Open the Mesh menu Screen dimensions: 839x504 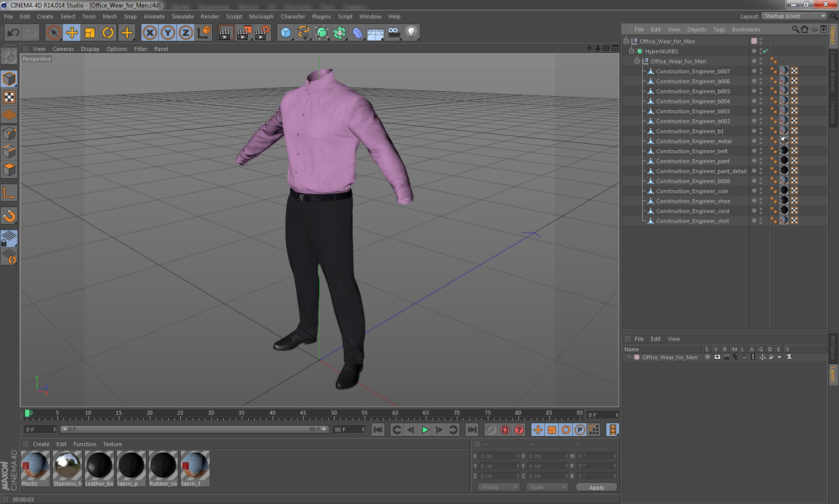point(110,16)
